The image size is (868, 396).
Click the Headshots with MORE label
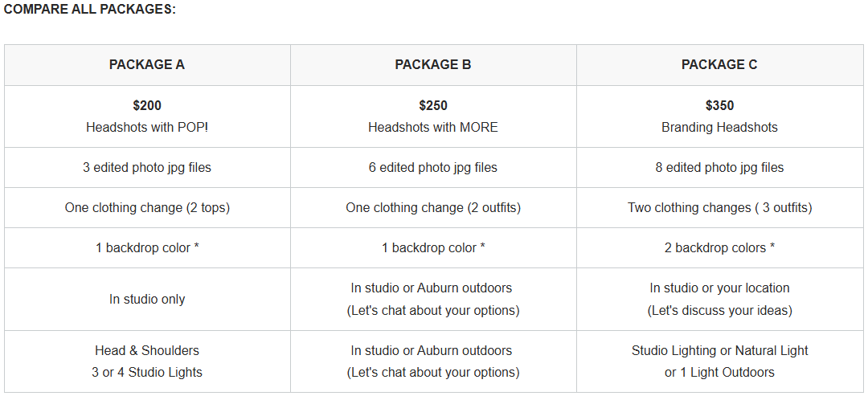pos(433,127)
